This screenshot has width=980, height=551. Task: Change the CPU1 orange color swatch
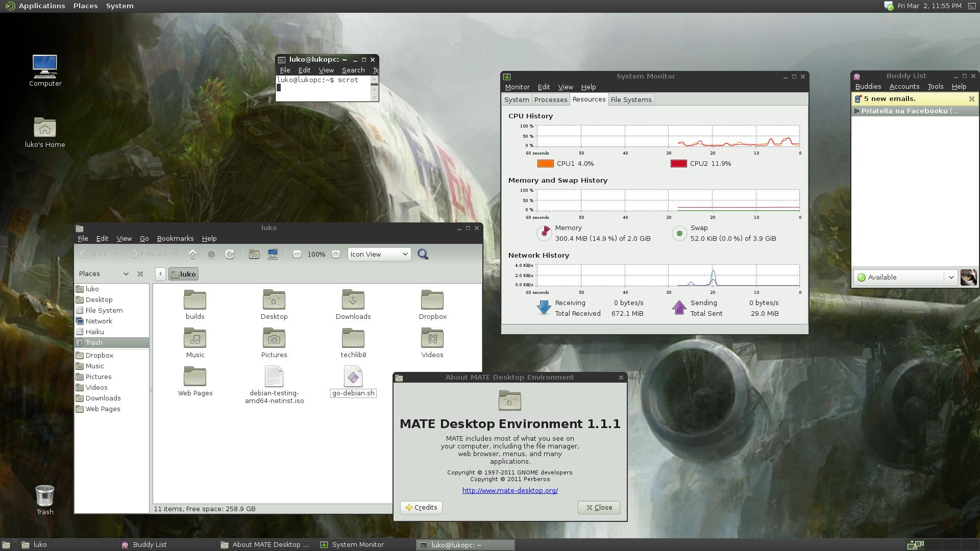(545, 164)
